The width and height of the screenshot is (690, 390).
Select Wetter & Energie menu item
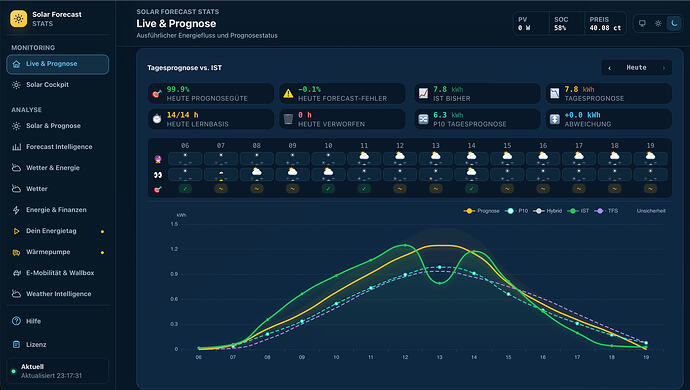58,168
